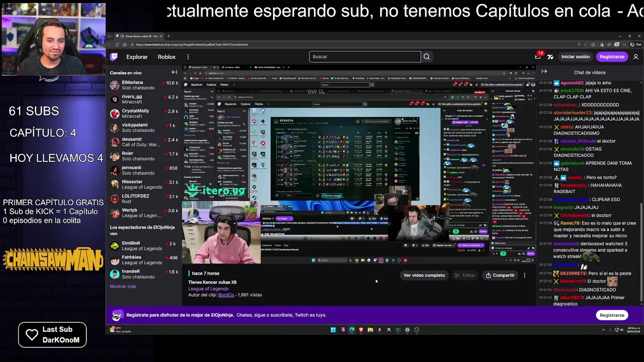The height and width of the screenshot is (362, 644).
Task: Go to the Twitch home logo
Action: click(x=114, y=57)
